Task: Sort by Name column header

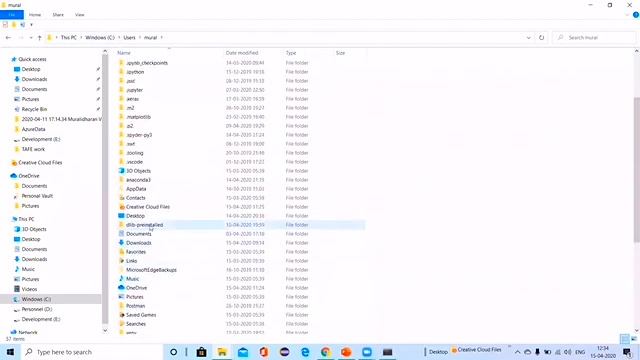Action: (124, 53)
